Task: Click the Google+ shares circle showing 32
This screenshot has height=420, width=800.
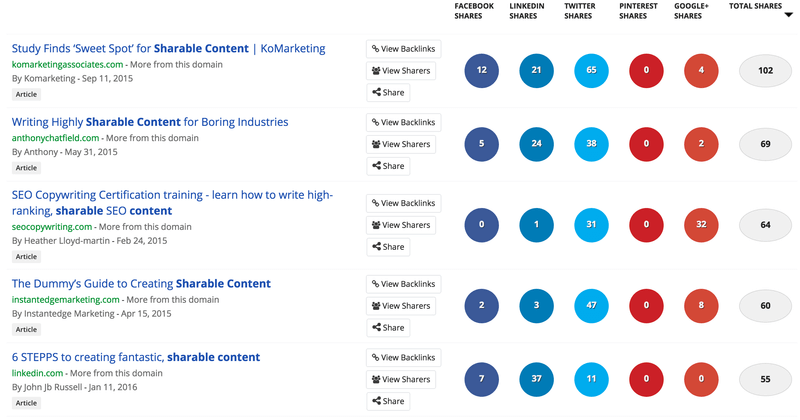Action: [701, 225]
